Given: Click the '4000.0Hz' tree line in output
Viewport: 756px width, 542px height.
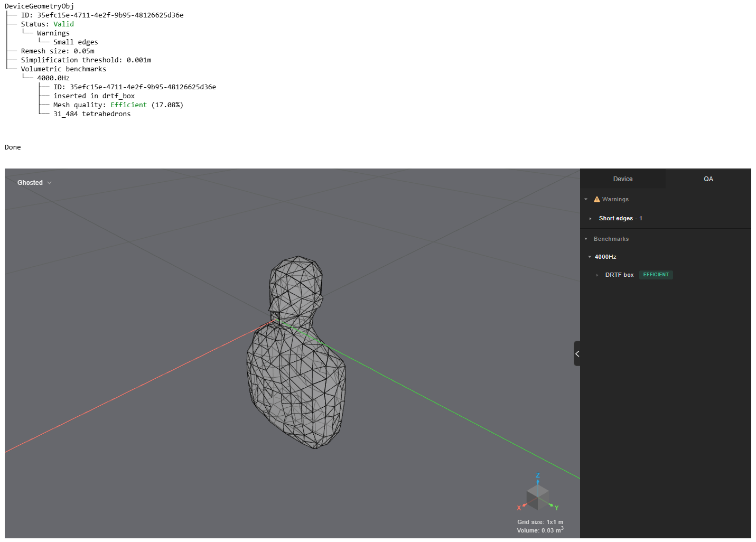Looking at the screenshot, I should point(53,78).
